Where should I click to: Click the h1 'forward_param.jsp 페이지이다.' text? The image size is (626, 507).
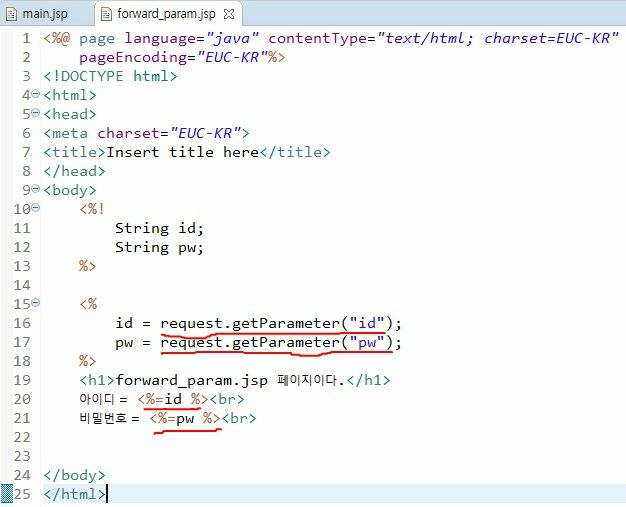click(x=230, y=380)
